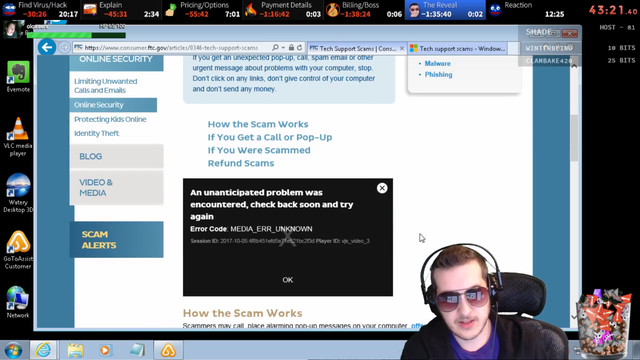Click the Payment Details timer segment
This screenshot has height=360, width=640.
click(284, 10)
